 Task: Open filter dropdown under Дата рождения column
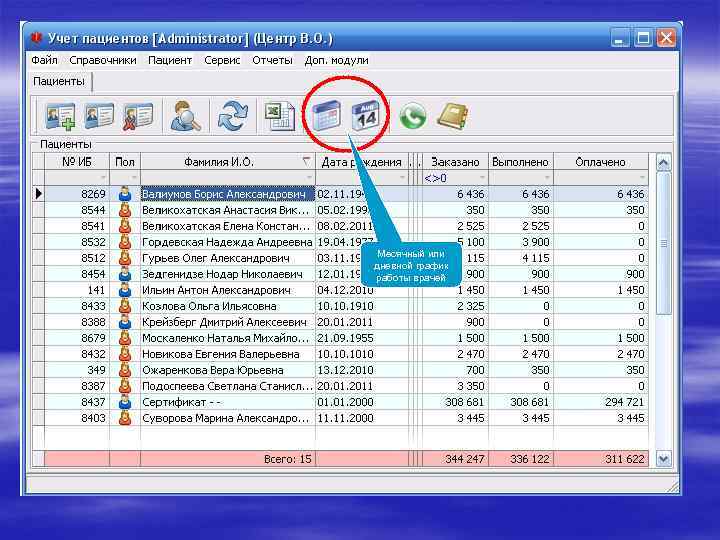[x=403, y=178]
